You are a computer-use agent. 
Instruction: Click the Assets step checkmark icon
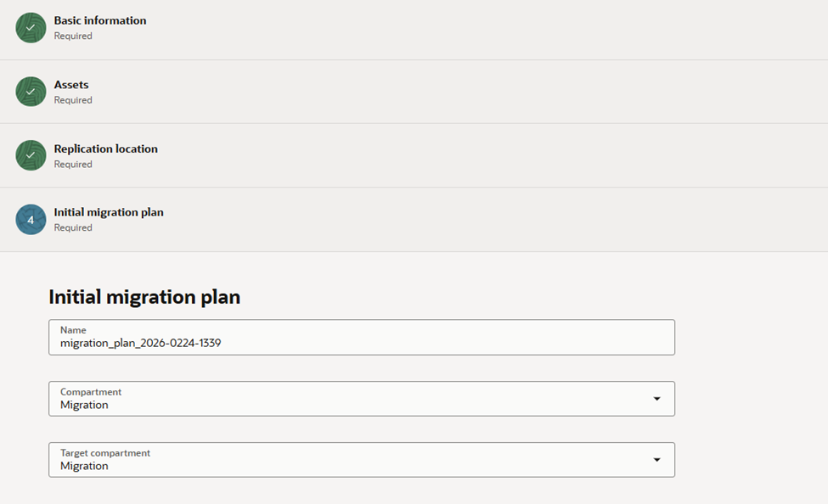(31, 92)
